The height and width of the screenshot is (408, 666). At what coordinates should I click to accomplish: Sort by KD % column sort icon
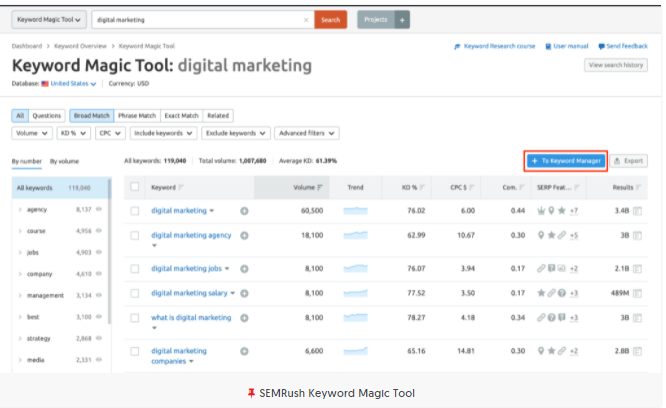(422, 187)
